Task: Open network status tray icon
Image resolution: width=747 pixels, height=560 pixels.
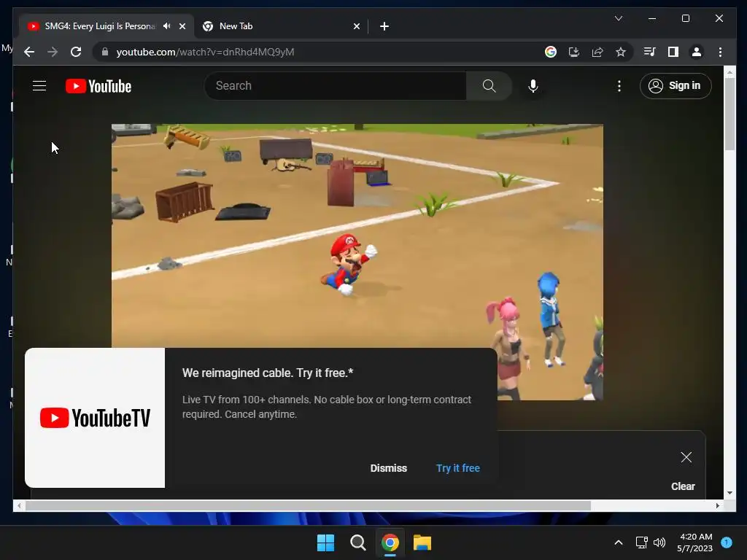Action: pyautogui.click(x=642, y=542)
